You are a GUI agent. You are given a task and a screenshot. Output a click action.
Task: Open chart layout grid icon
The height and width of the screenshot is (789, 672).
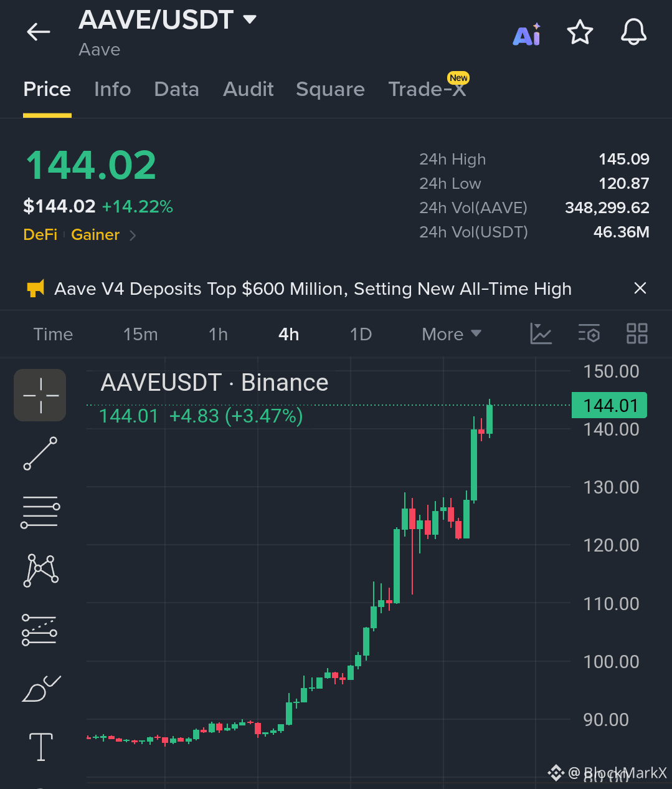[x=637, y=333]
